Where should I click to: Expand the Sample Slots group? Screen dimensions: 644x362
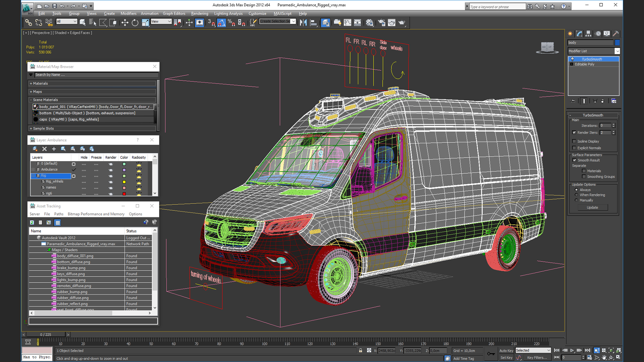click(x=43, y=128)
